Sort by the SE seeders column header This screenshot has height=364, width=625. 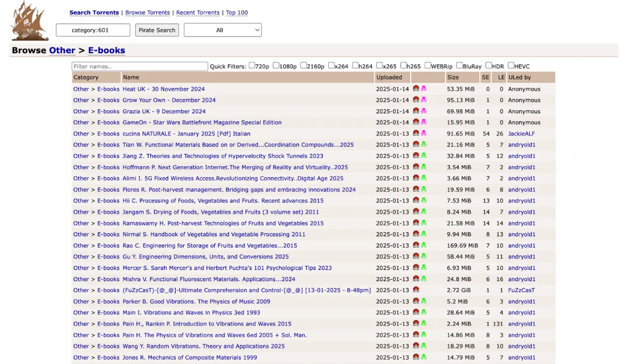click(x=485, y=77)
